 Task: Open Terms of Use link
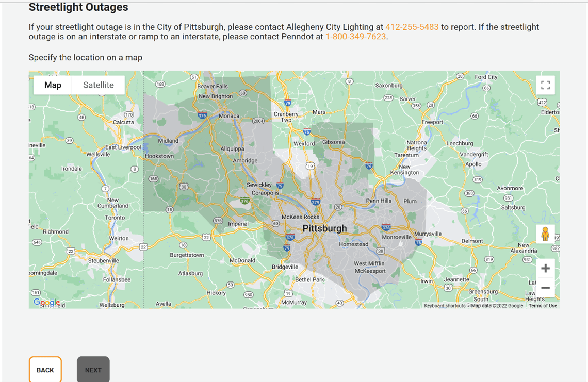tap(543, 306)
